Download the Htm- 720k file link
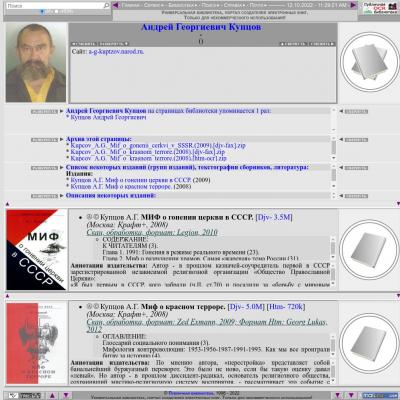This screenshot has width=400, height=400. (286, 306)
